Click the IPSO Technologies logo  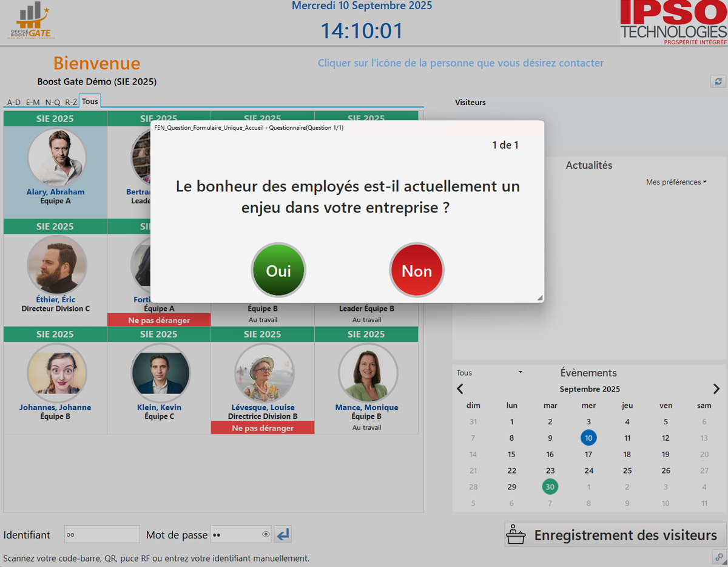pyautogui.click(x=673, y=22)
